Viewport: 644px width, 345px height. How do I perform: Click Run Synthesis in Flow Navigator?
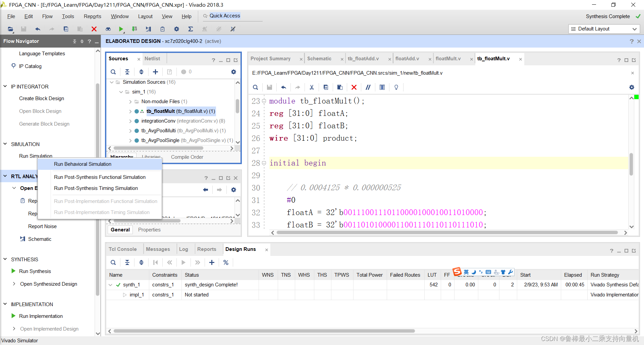[35, 271]
